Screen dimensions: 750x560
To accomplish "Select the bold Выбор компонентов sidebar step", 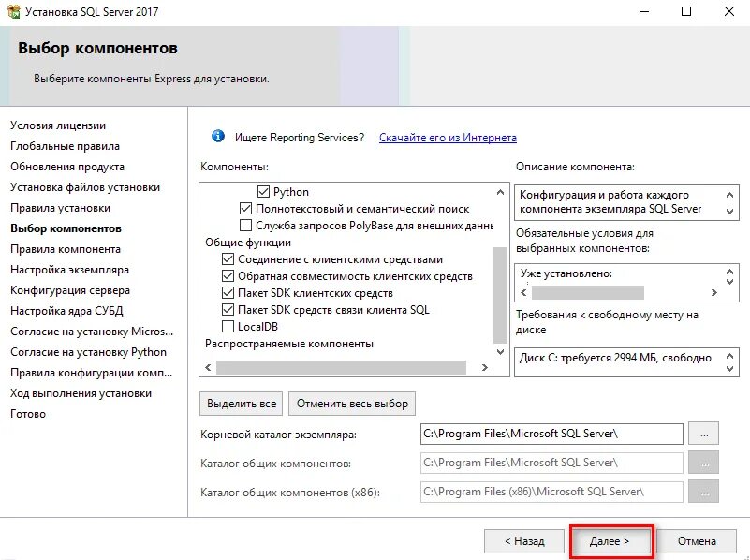I will pos(66,228).
